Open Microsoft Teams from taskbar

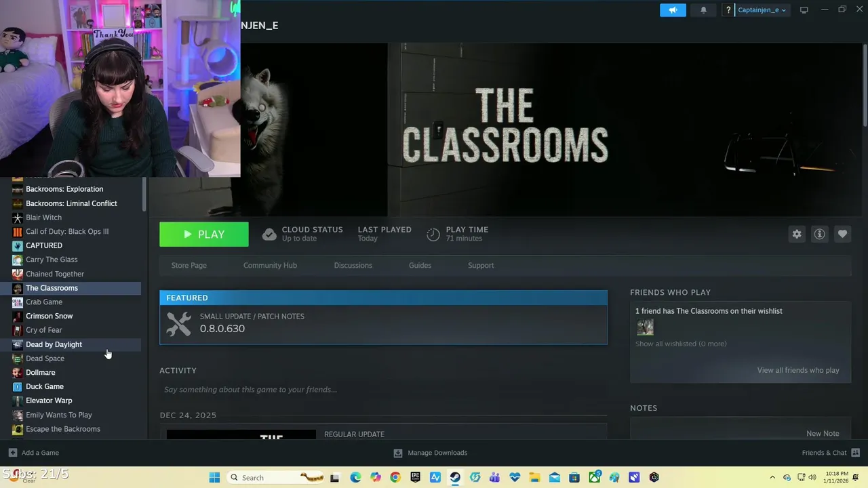point(494,477)
